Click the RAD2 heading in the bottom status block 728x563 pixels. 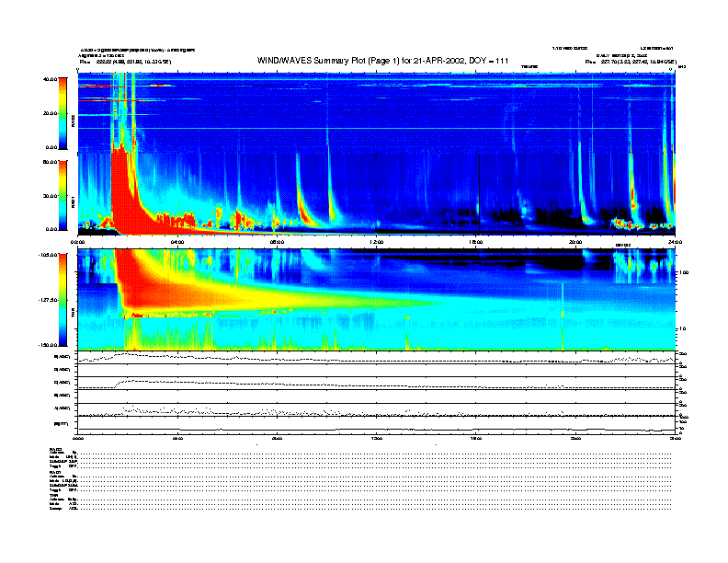pos(55,449)
